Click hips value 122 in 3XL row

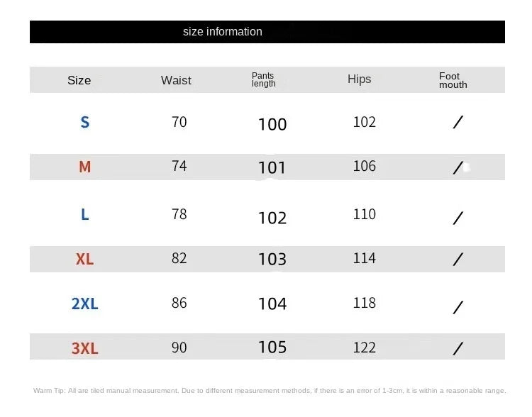coord(365,347)
